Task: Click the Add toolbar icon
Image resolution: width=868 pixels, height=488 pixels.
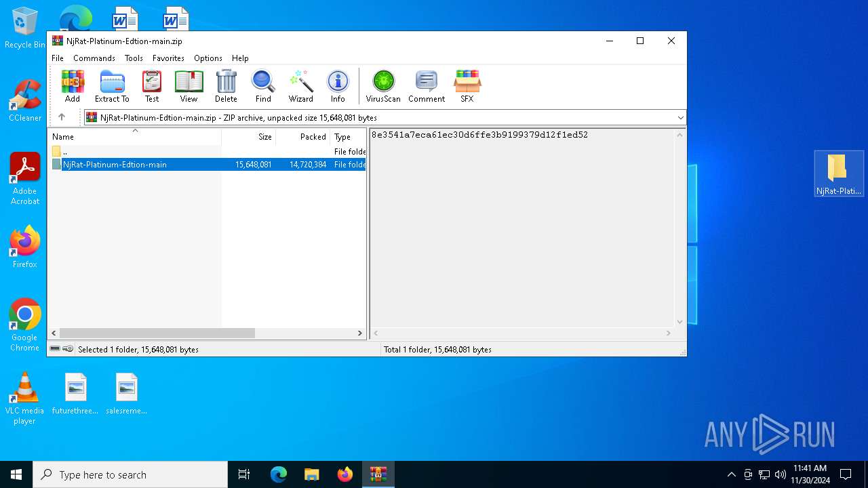Action: pyautogui.click(x=73, y=86)
